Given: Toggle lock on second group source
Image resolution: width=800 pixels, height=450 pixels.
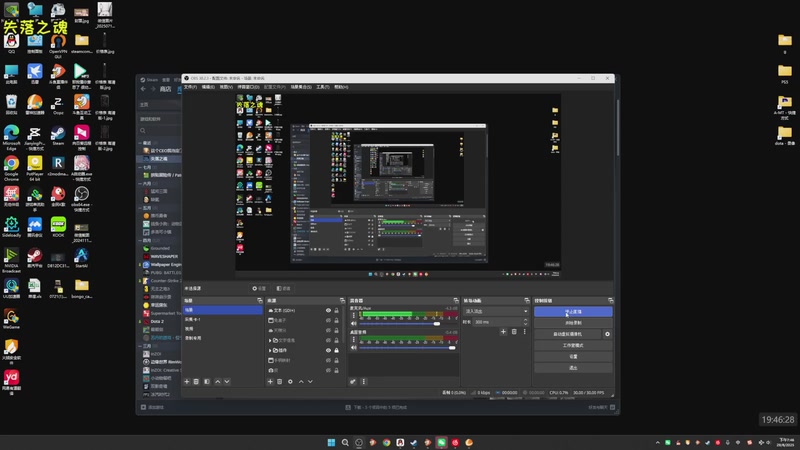Looking at the screenshot, I should point(336,351).
